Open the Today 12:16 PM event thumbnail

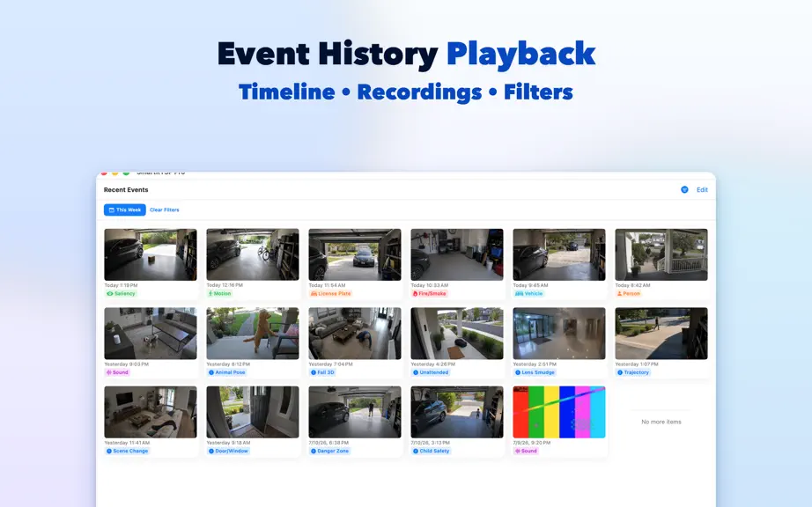click(x=253, y=254)
